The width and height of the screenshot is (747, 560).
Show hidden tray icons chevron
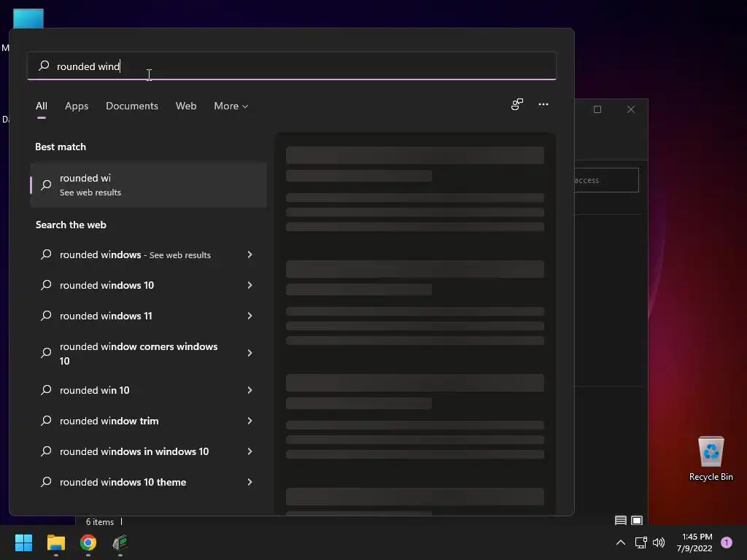620,542
